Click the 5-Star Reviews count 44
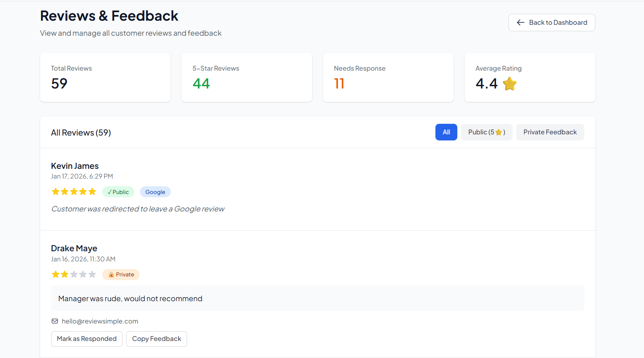 point(201,84)
